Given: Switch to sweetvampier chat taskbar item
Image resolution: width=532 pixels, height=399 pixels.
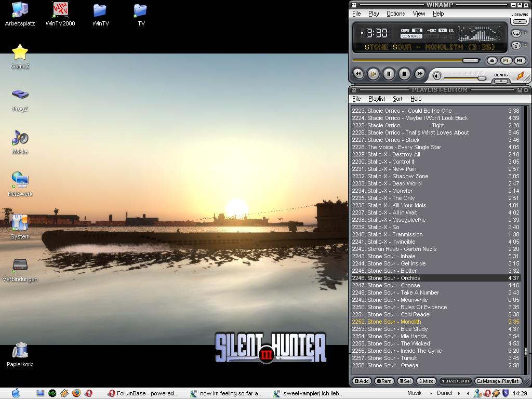Looking at the screenshot, I should (309, 393).
